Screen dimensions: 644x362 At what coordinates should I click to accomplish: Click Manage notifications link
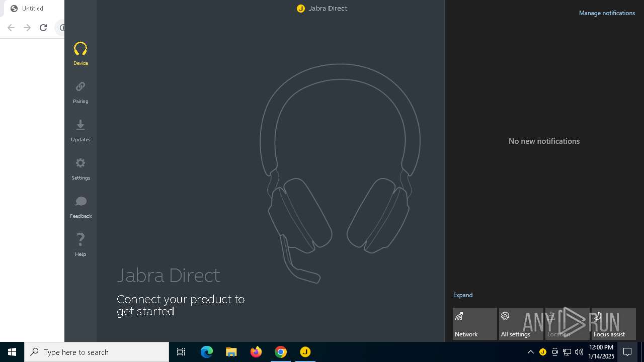click(607, 13)
